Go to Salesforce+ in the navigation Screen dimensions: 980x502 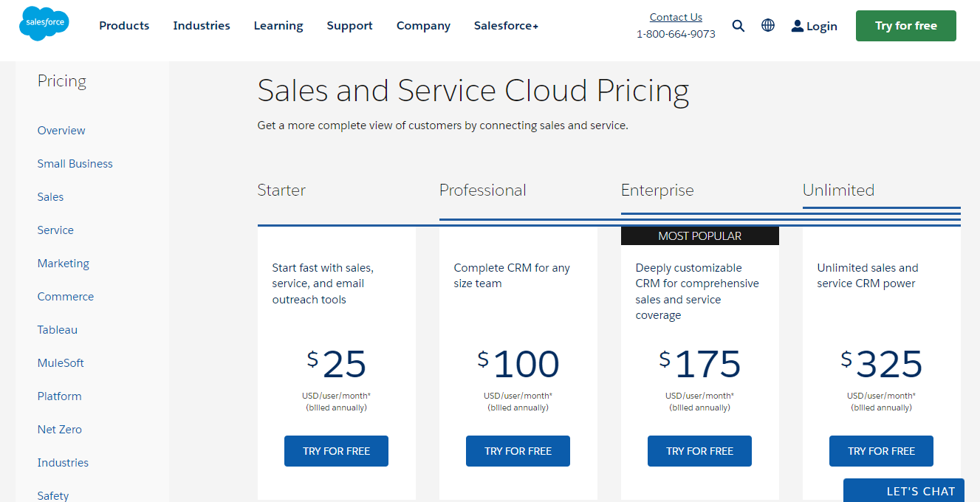pyautogui.click(x=506, y=26)
